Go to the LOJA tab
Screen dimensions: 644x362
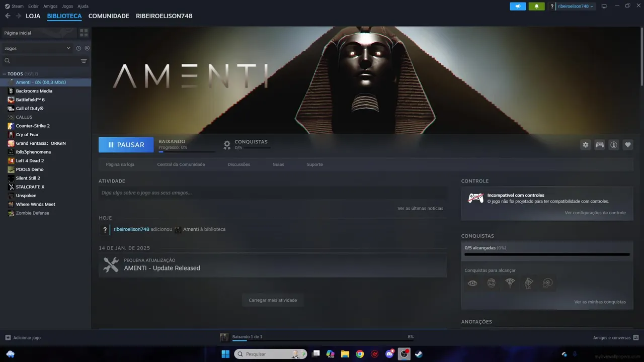coord(33,16)
